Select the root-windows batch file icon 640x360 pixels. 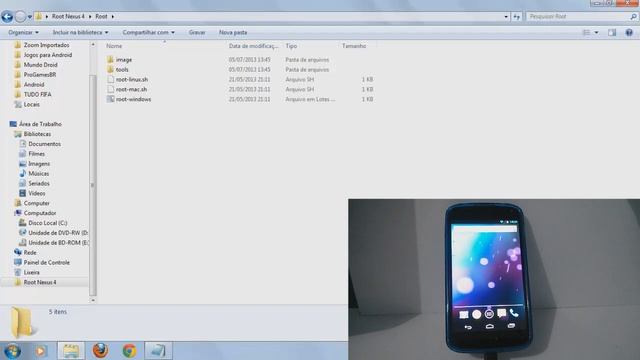[x=110, y=99]
